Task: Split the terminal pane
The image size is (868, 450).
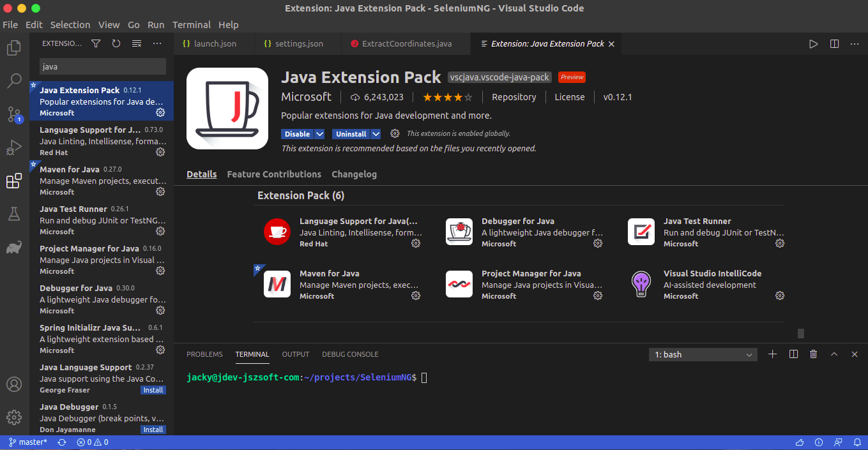Action: [x=793, y=354]
